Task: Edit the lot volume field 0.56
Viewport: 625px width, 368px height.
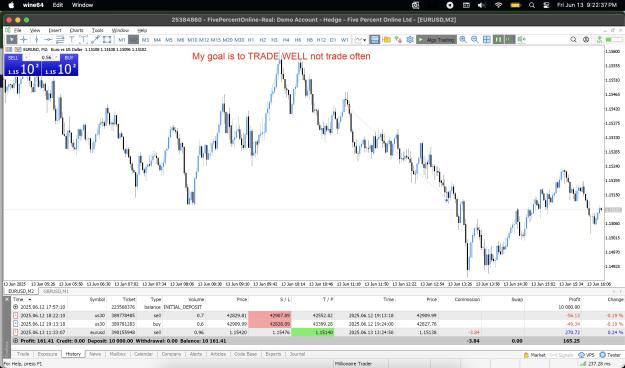Action: pos(46,58)
